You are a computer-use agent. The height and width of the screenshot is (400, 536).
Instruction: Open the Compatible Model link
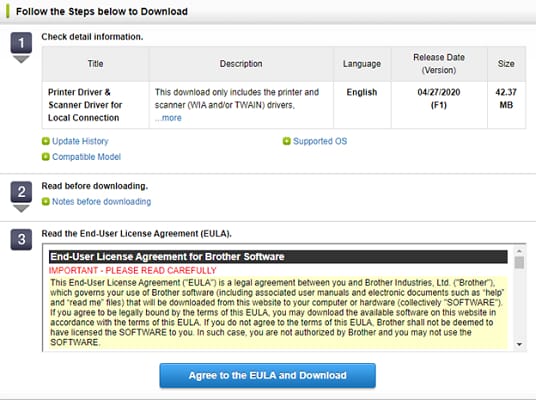86,157
